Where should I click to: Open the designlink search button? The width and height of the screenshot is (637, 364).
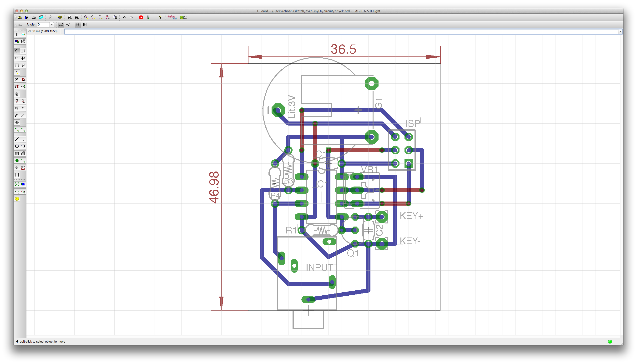tap(172, 17)
